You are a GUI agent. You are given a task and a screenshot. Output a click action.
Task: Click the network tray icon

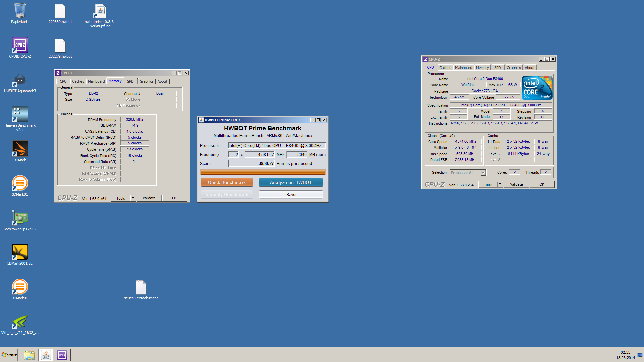(x=640, y=355)
